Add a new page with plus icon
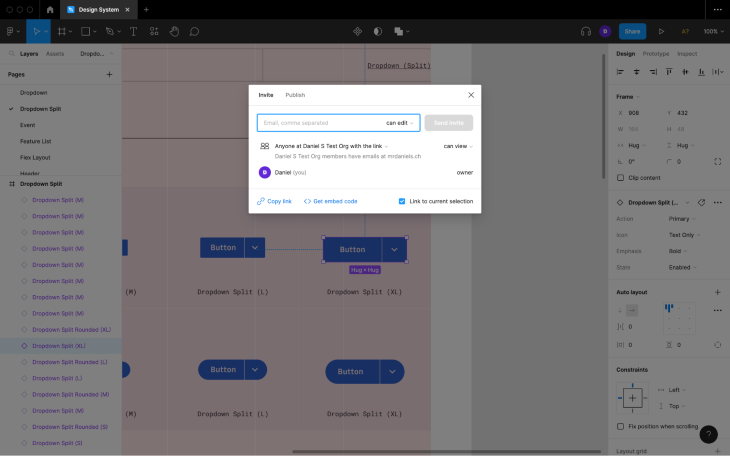The height and width of the screenshot is (456, 730). click(109, 74)
